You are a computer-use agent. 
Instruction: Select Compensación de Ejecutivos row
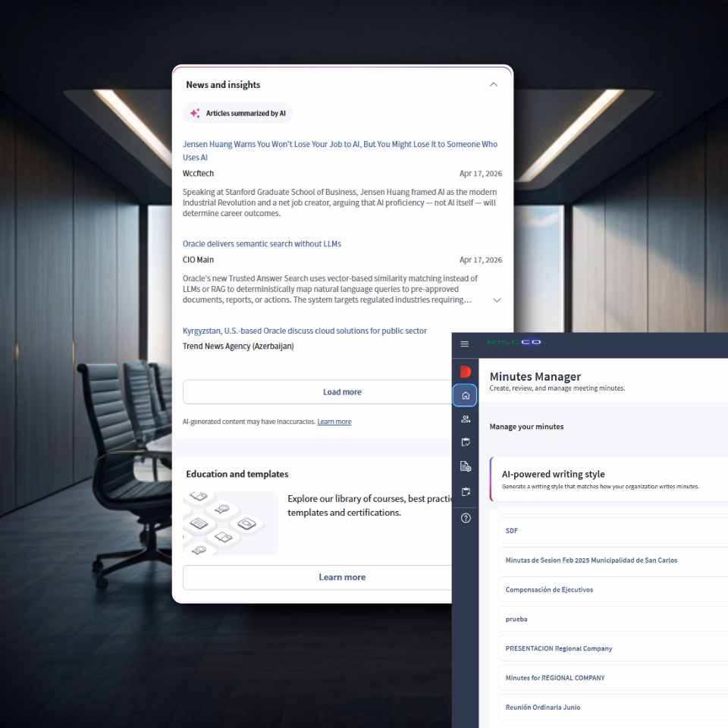[613, 590]
